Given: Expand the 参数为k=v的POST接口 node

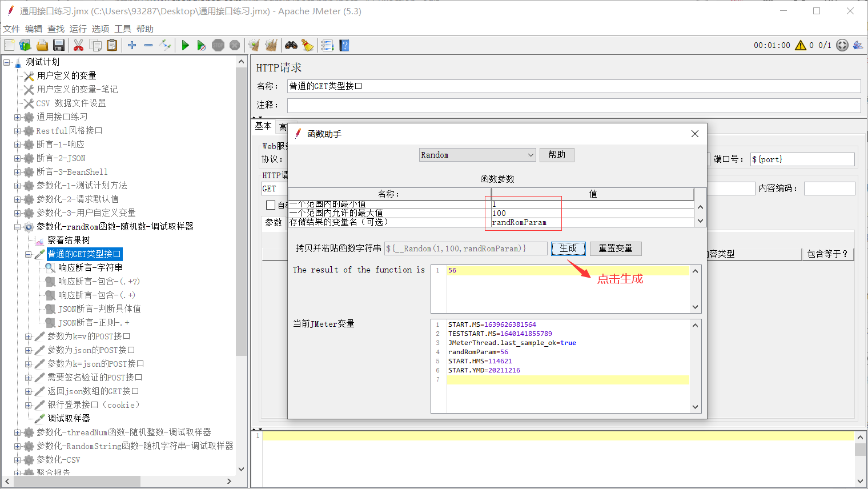Looking at the screenshot, I should (29, 336).
